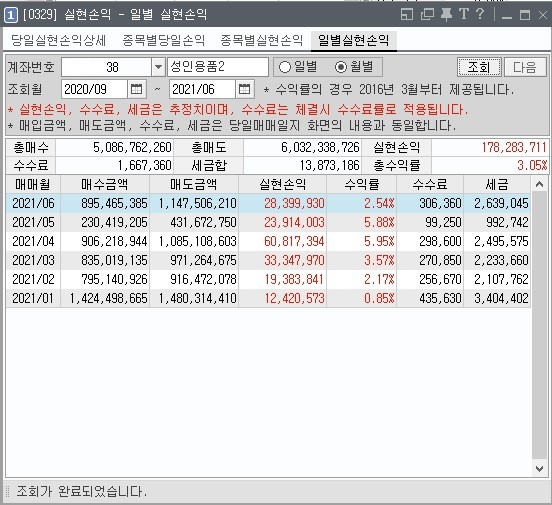Click the table scrollbar up arrow
The image size is (552, 505).
(539, 184)
